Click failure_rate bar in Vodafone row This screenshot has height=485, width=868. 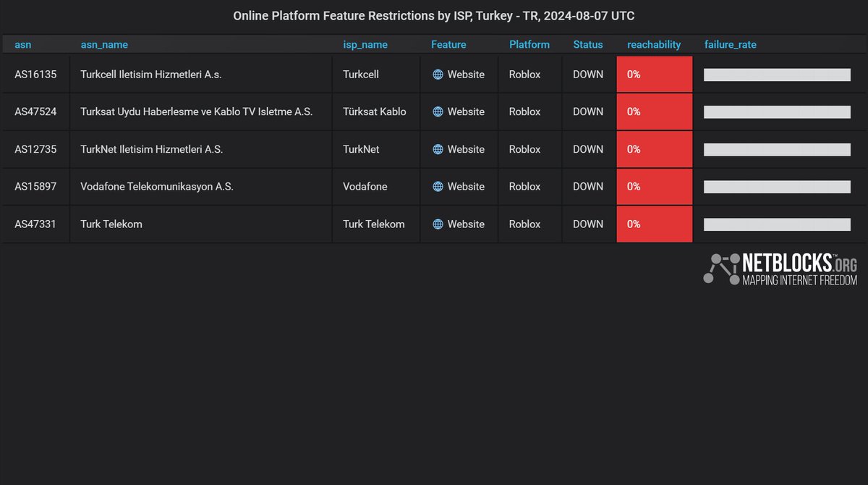[777, 187]
